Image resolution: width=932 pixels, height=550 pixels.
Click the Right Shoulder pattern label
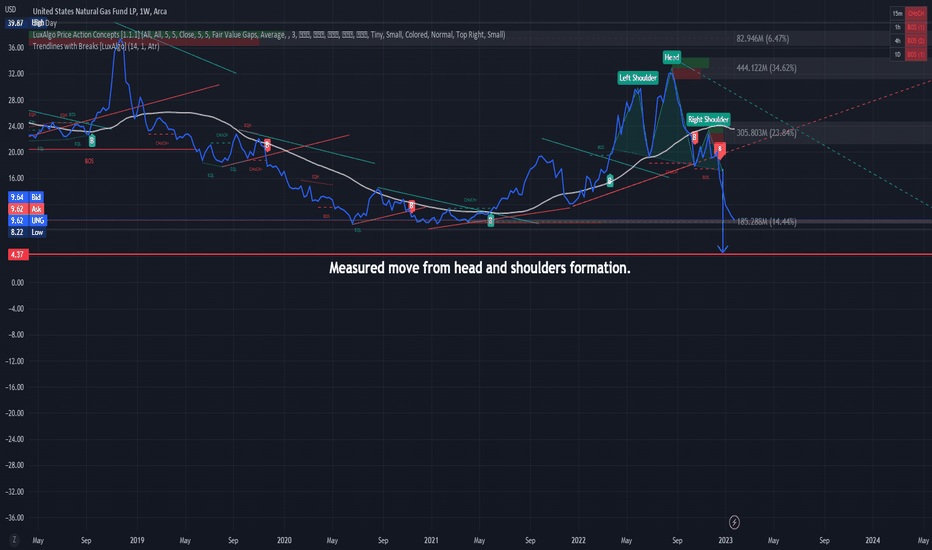[x=708, y=120]
